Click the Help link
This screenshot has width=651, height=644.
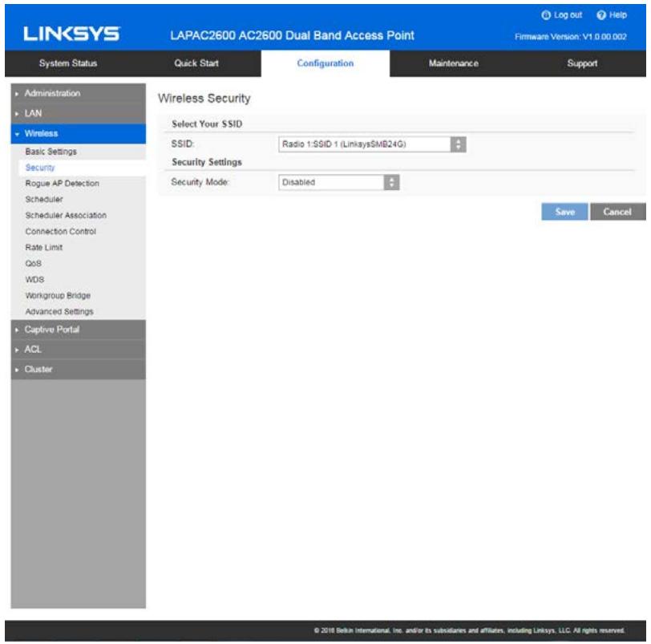tap(618, 15)
